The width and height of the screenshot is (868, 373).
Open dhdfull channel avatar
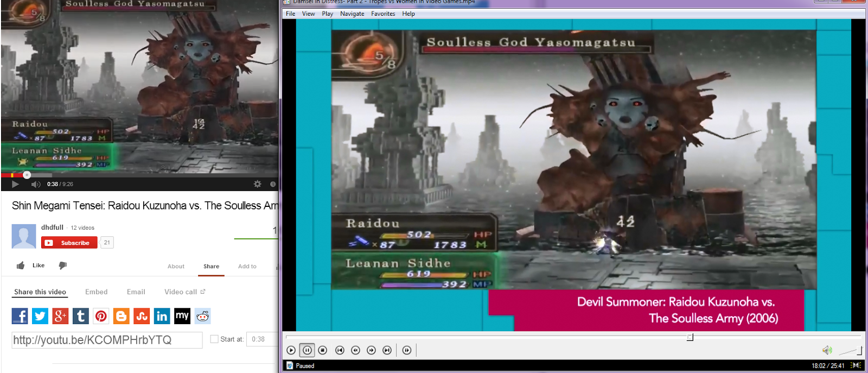(x=24, y=236)
